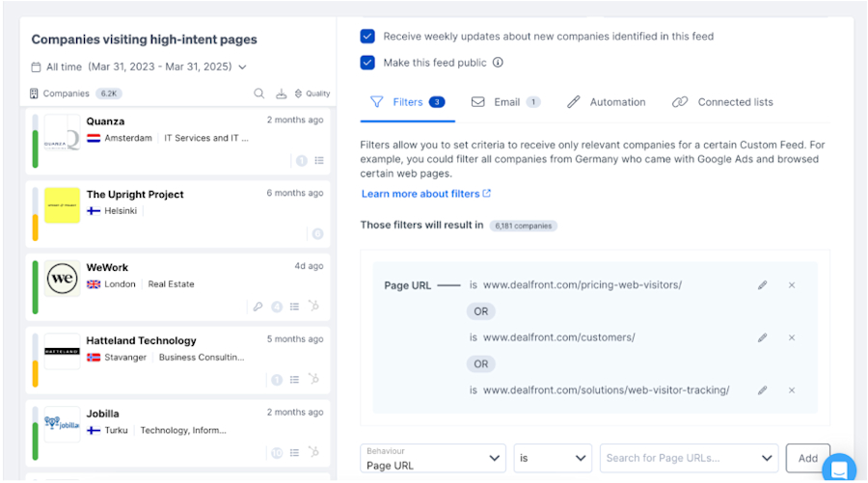This screenshot has width=868, height=483.
Task: Click the 6.2K companies count badge
Action: pos(108,94)
